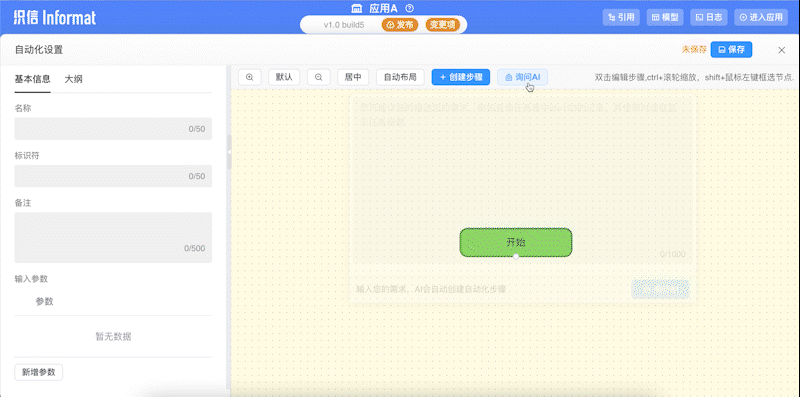This screenshot has width=800, height=397.
Task: Click the 名称 input field
Action: coord(113,129)
